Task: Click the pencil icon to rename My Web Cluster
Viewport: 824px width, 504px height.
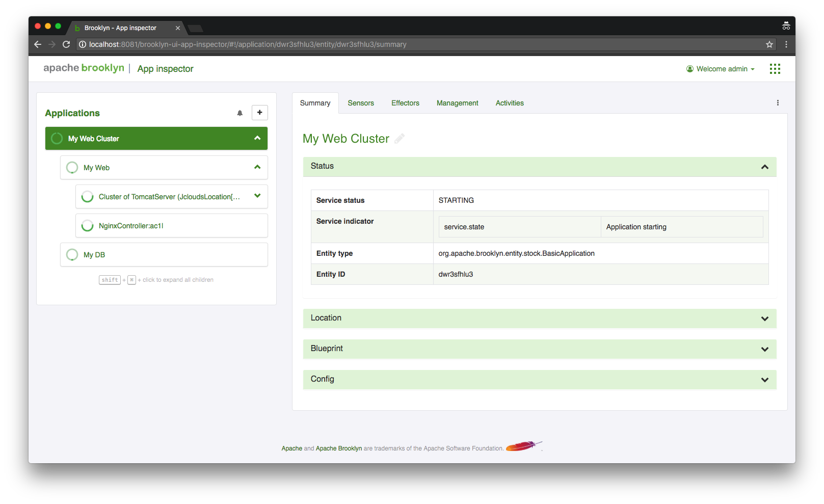Action: click(400, 139)
